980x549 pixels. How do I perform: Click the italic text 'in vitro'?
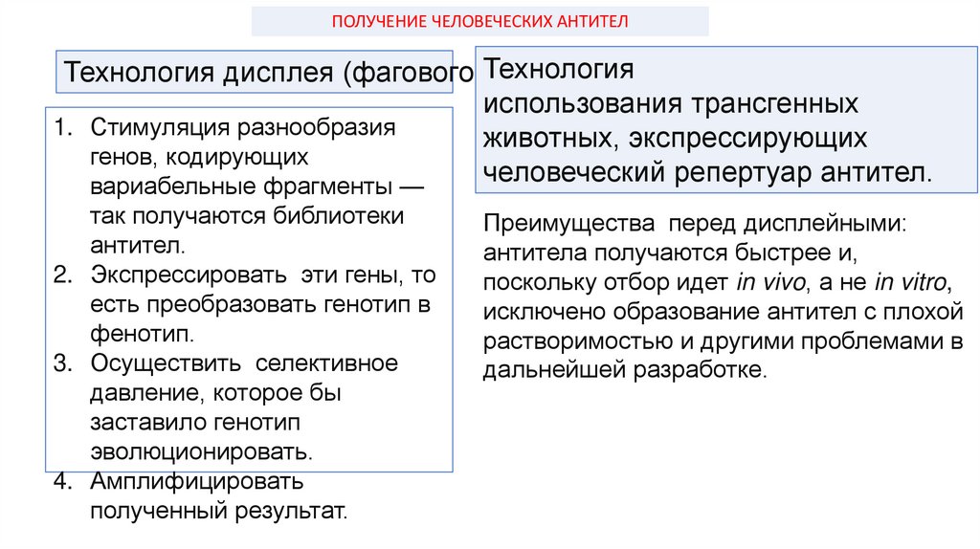click(x=910, y=282)
